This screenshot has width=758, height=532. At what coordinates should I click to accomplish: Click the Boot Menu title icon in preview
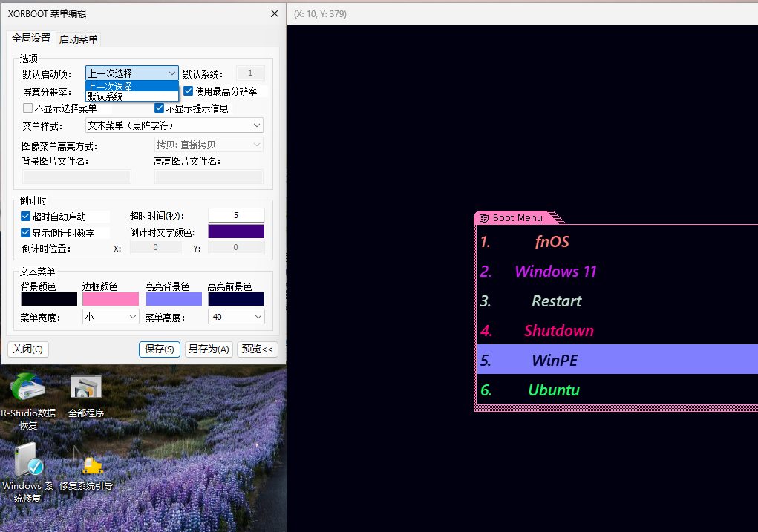(x=483, y=218)
